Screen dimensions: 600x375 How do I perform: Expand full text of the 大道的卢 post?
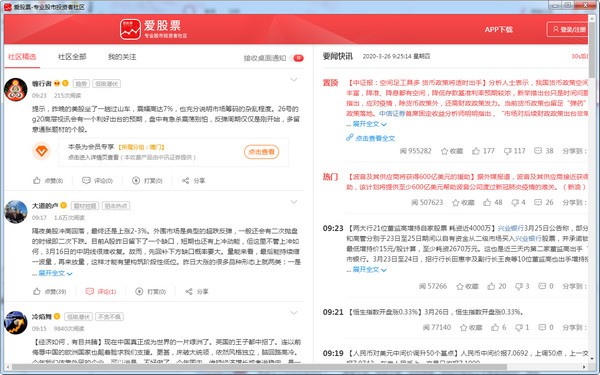tap(55, 273)
